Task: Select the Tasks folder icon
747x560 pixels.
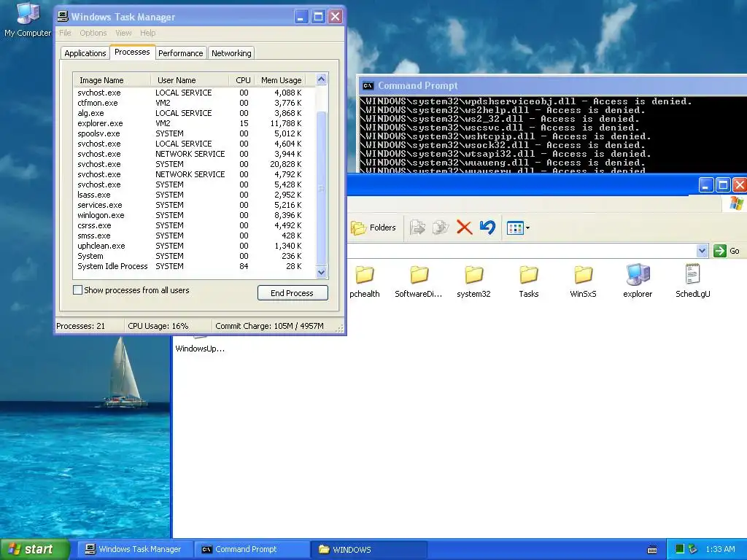Action: pos(528,282)
